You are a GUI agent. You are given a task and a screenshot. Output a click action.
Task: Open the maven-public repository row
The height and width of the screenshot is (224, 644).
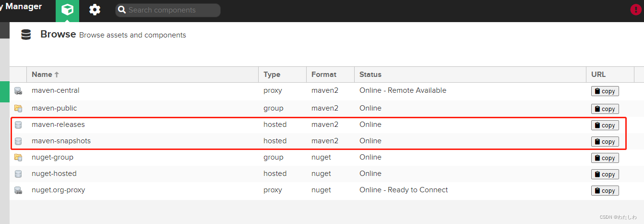(327, 108)
